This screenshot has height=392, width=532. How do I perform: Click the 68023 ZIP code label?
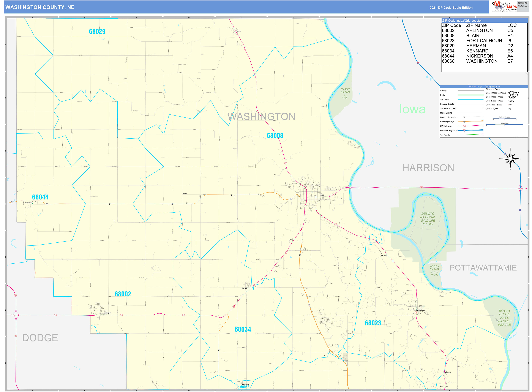coord(373,323)
